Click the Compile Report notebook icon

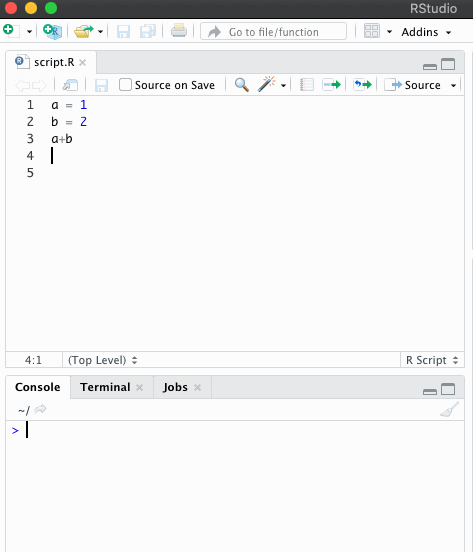[307, 85]
